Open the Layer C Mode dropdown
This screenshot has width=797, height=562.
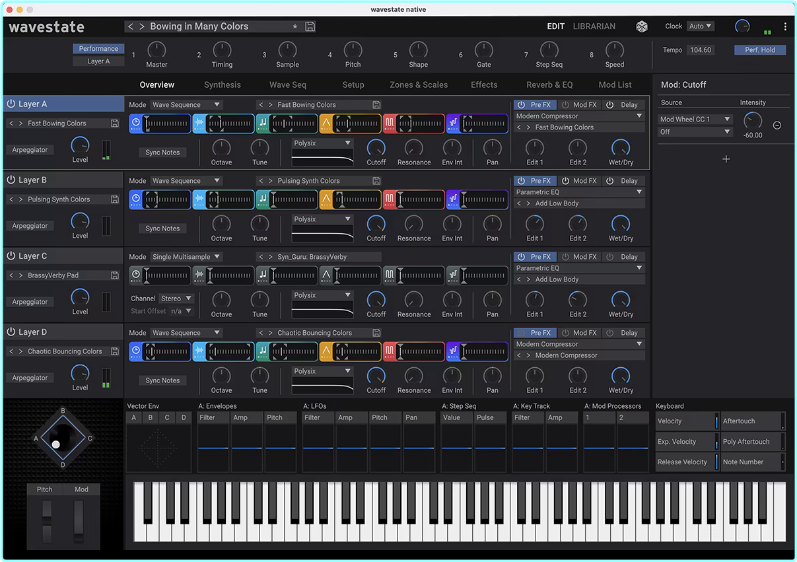[186, 257]
